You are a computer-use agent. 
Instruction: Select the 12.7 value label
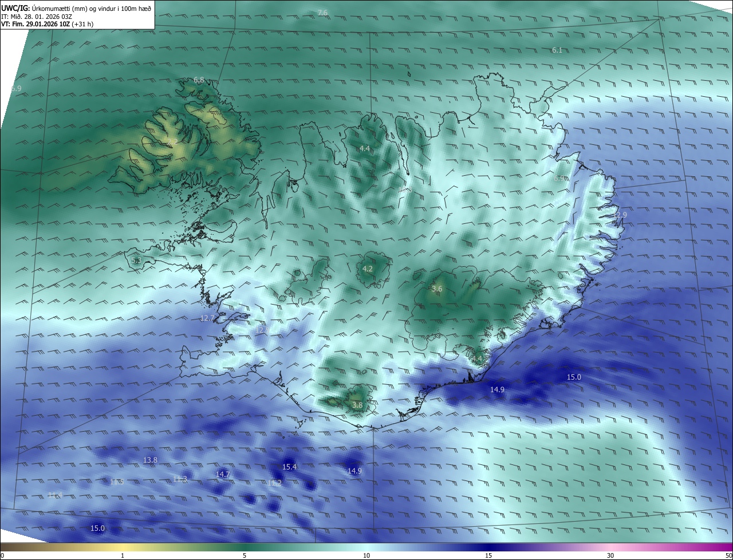coord(207,318)
